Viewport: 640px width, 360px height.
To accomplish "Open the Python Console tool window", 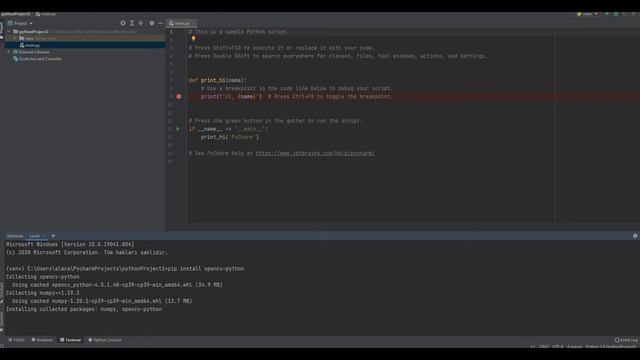I will pyautogui.click(x=105, y=340).
